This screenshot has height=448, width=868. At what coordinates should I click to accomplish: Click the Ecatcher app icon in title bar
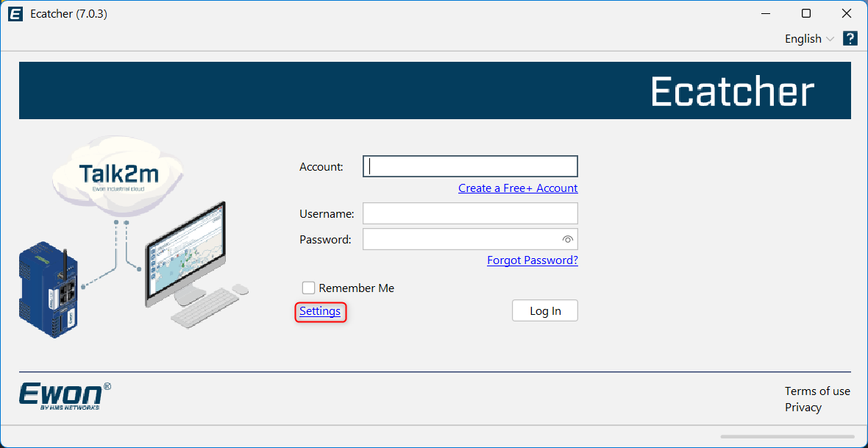click(x=15, y=14)
